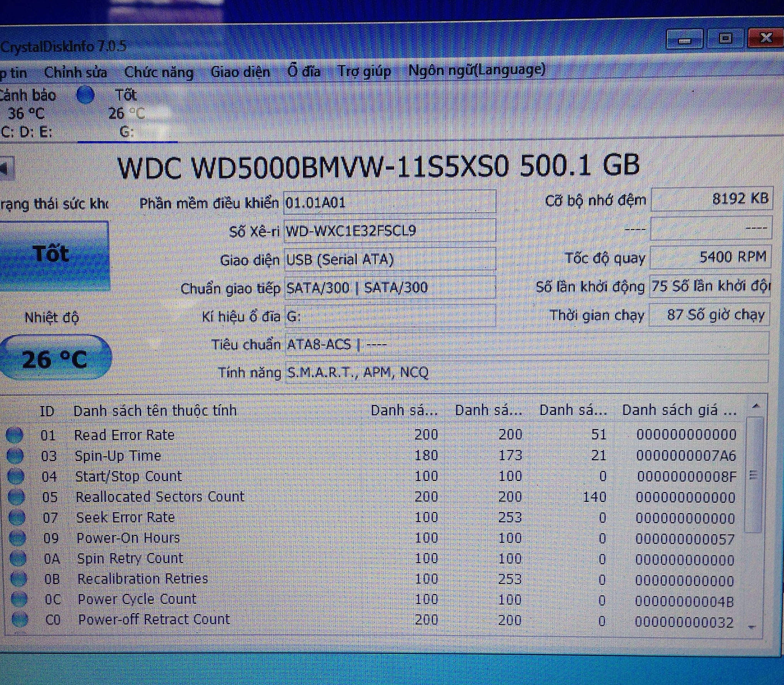Open the Chỉnh sửa menu
784x685 pixels.
[75, 72]
